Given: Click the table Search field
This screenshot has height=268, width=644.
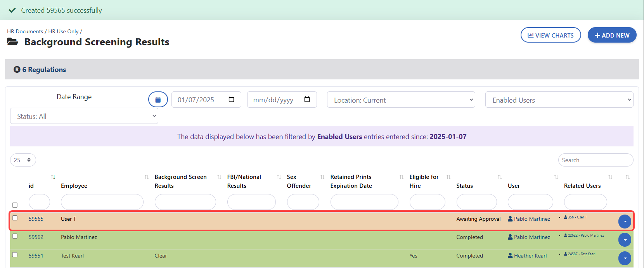Looking at the screenshot, I should pos(595,160).
